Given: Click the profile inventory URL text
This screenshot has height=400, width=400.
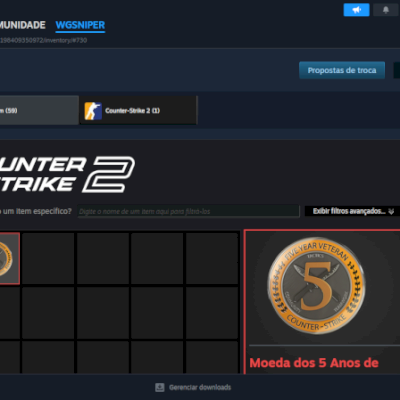Looking at the screenshot, I should tap(43, 40).
